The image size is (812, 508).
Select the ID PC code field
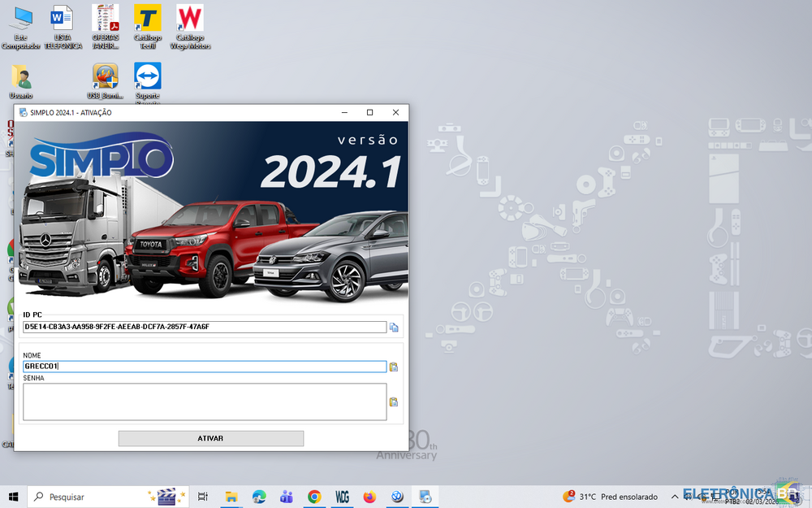tap(204, 327)
